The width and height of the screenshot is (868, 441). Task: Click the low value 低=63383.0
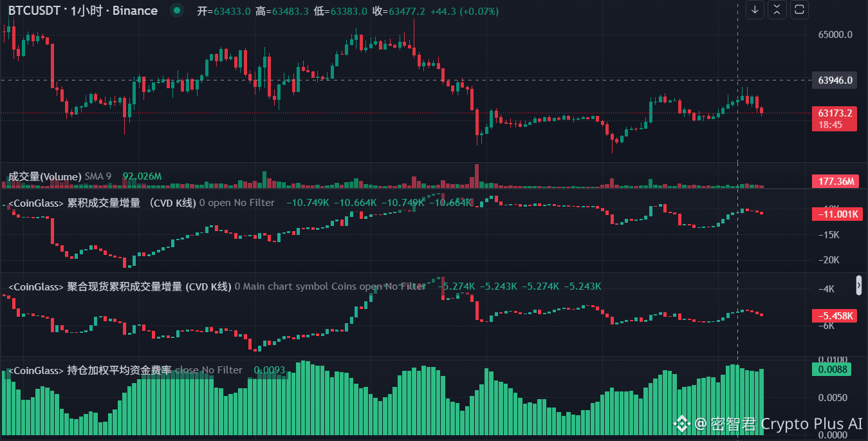point(341,12)
